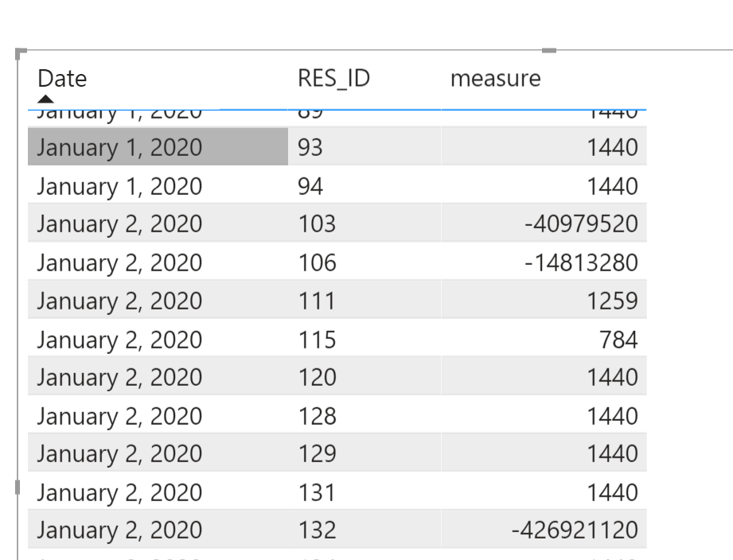
Task: Select RES_ID cell 111
Action: click(365, 301)
